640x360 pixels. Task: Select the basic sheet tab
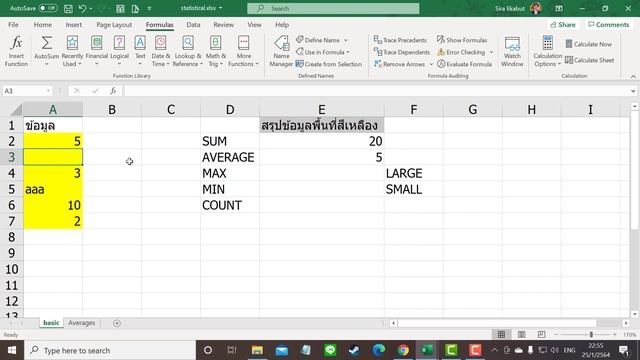pos(51,323)
